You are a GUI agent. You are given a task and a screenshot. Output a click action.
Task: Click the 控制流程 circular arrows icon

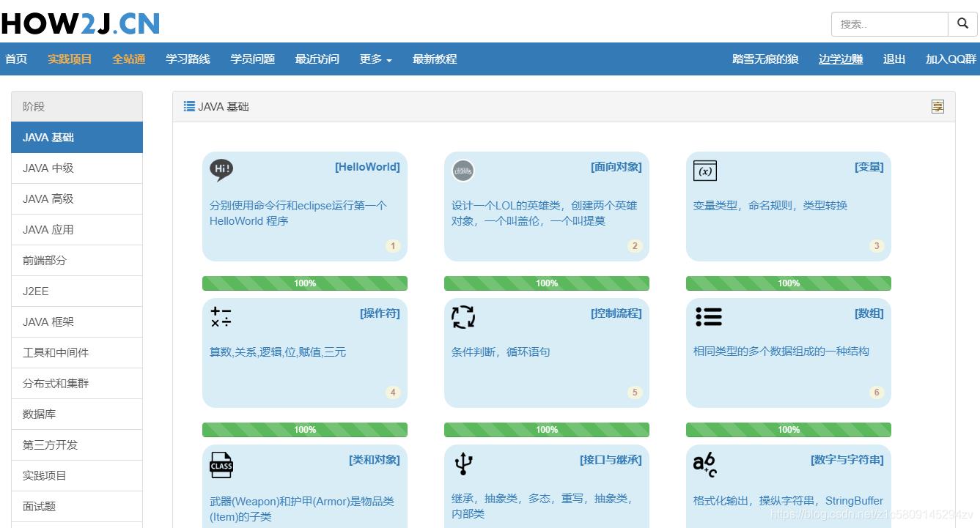coord(463,317)
